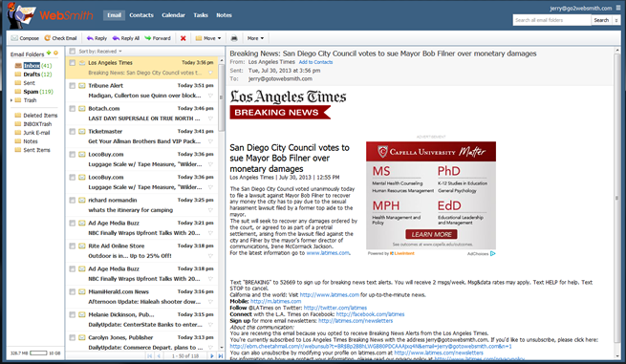Image resolution: width=626 pixels, height=364 pixels.
Task: Open the Move dropdown menu
Action: coord(208,38)
